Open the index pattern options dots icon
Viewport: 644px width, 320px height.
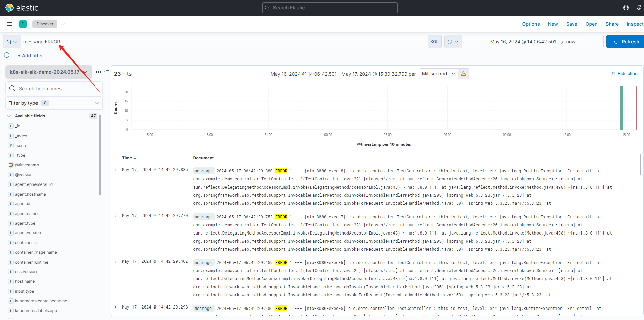click(99, 72)
